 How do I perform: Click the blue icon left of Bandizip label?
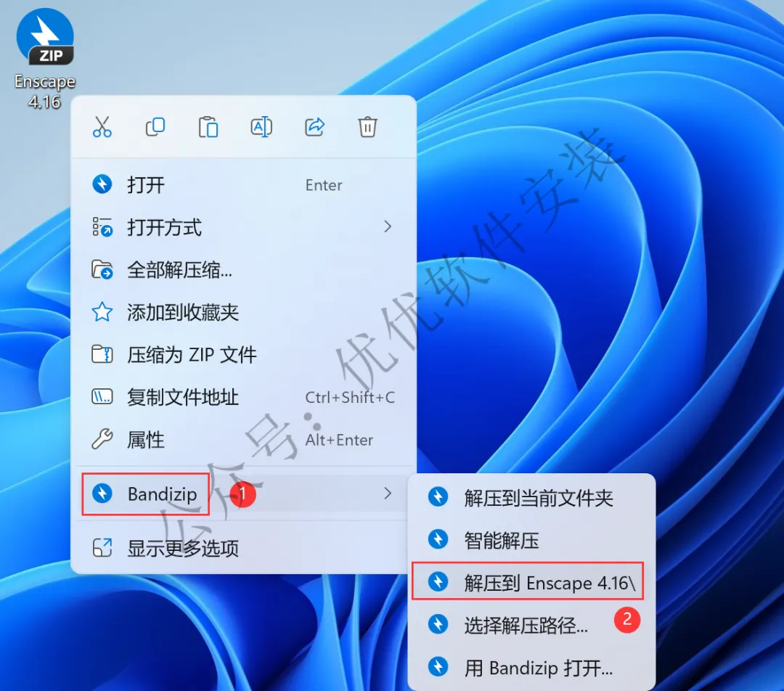(102, 493)
